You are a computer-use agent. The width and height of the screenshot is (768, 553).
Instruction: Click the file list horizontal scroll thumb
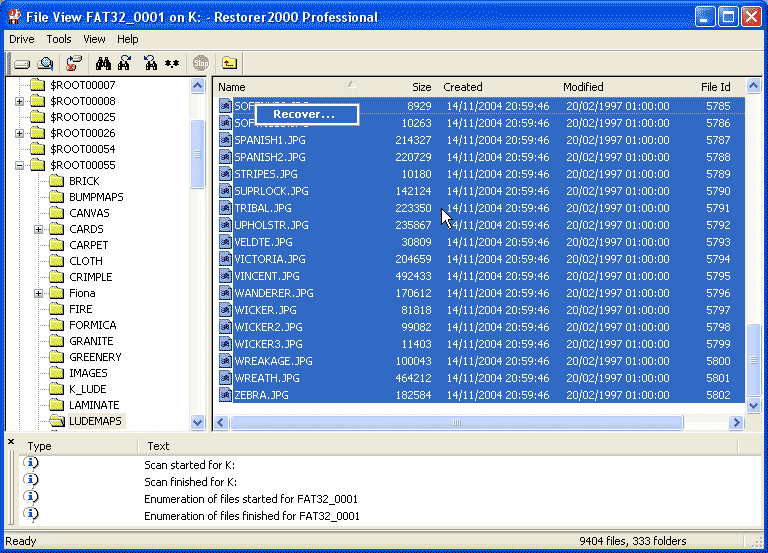click(456, 423)
